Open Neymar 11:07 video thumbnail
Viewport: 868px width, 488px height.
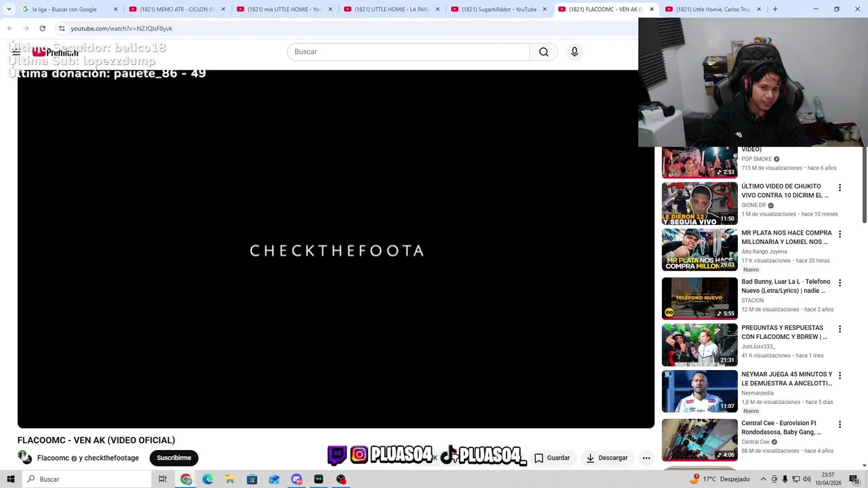(699, 392)
